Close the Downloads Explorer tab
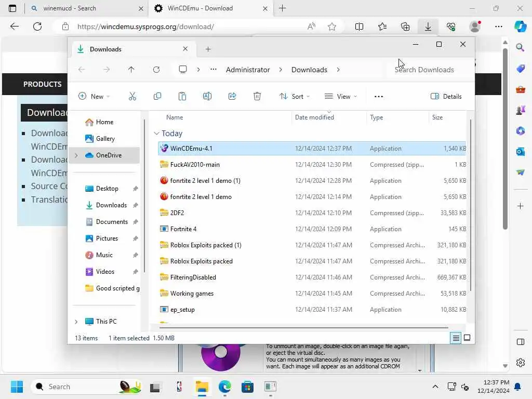 pyautogui.click(x=185, y=49)
